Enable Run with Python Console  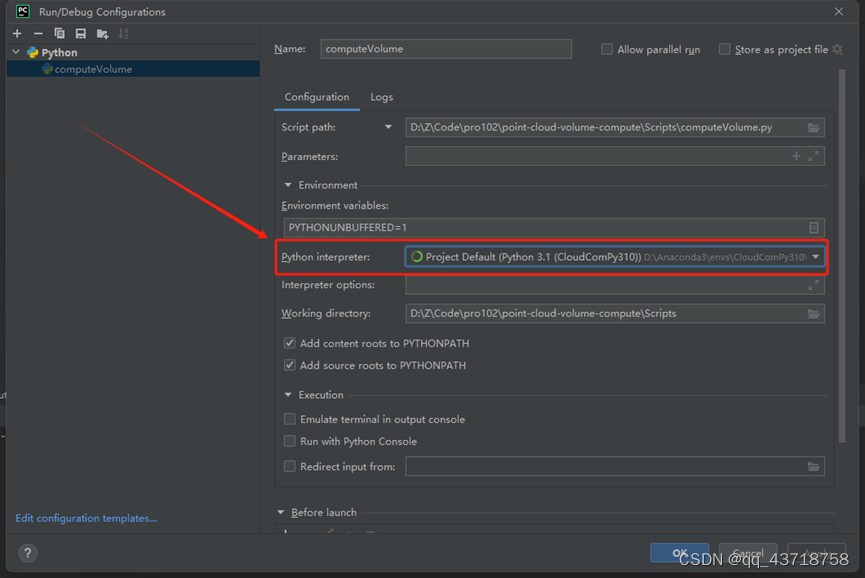[289, 441]
